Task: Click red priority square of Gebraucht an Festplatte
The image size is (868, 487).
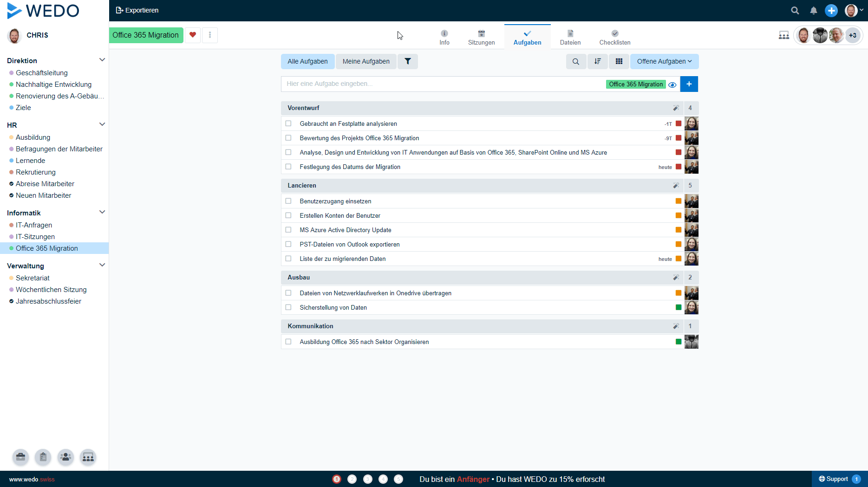Action: [x=679, y=123]
